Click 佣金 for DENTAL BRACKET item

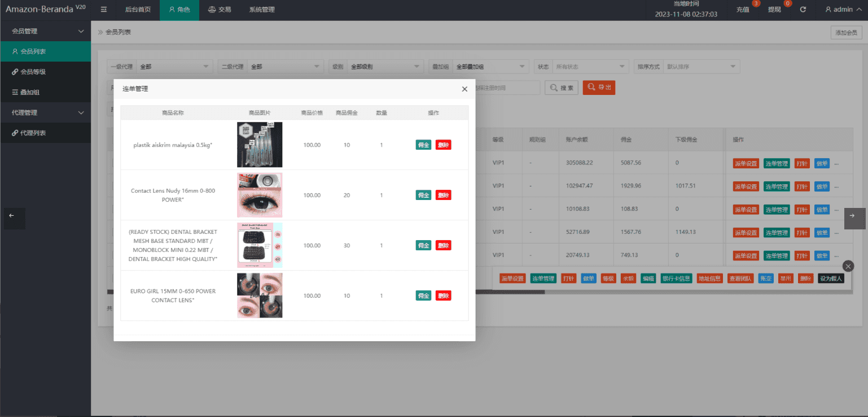(x=423, y=246)
